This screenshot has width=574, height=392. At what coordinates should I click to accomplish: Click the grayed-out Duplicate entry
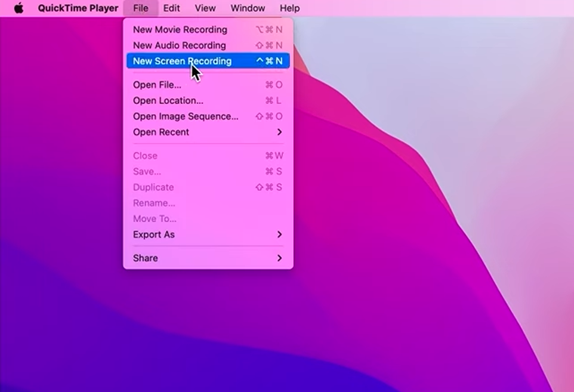click(x=153, y=187)
